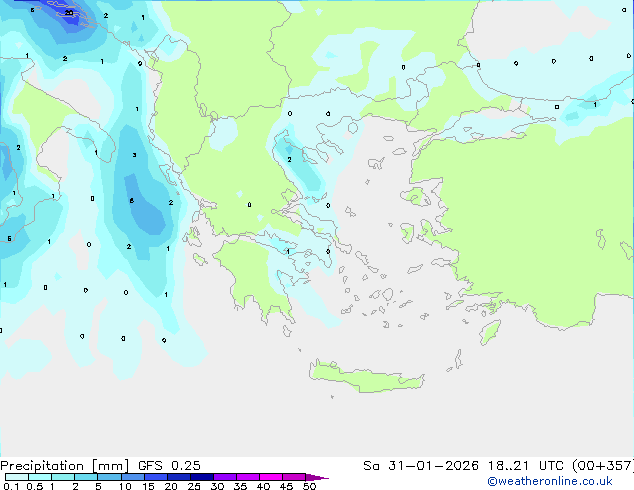Image resolution: width=634 pixels, height=490 pixels.
Task: Click the 30–35 mm legend color box
Action: point(225,477)
